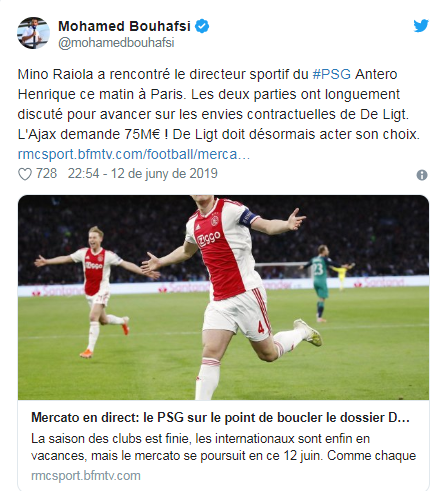This screenshot has height=491, width=443.
Task: Open the tweet timestamp 22:54 - 12 de juny
Action: [x=143, y=174]
